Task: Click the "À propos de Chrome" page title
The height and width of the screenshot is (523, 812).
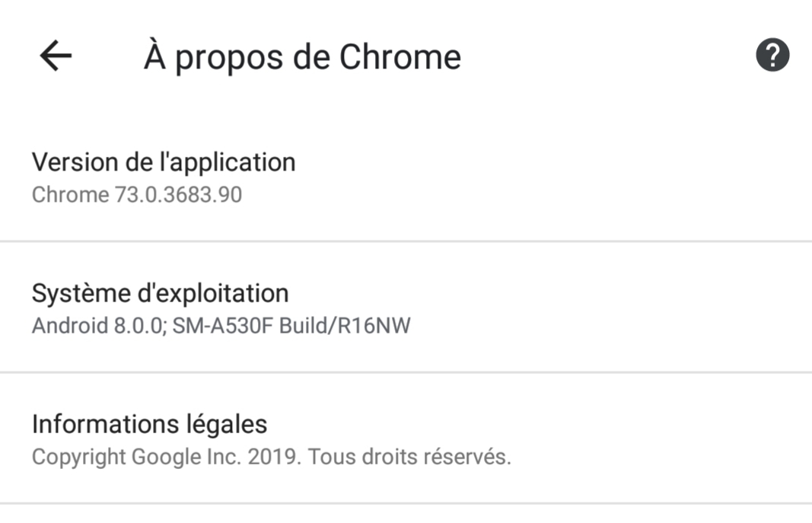Action: (302, 57)
